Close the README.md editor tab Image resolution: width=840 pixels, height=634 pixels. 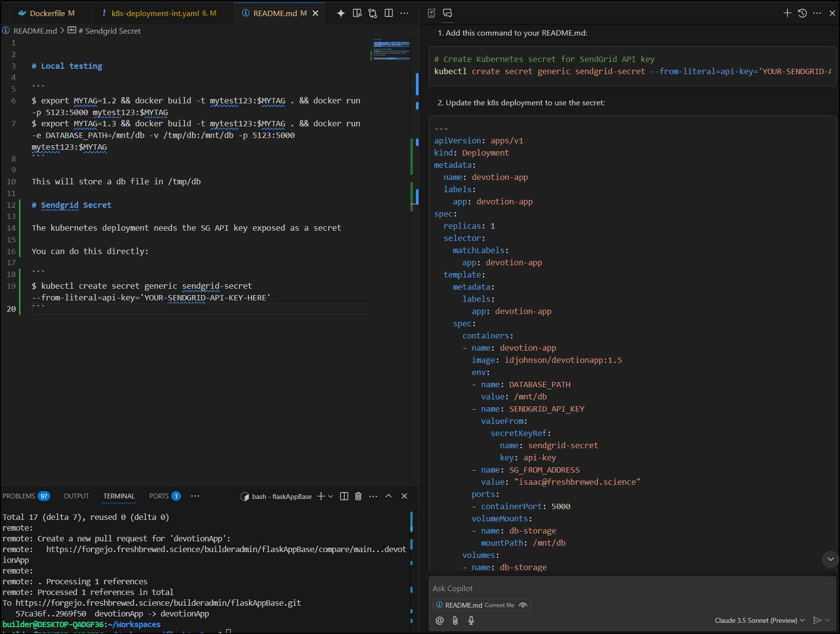point(316,13)
